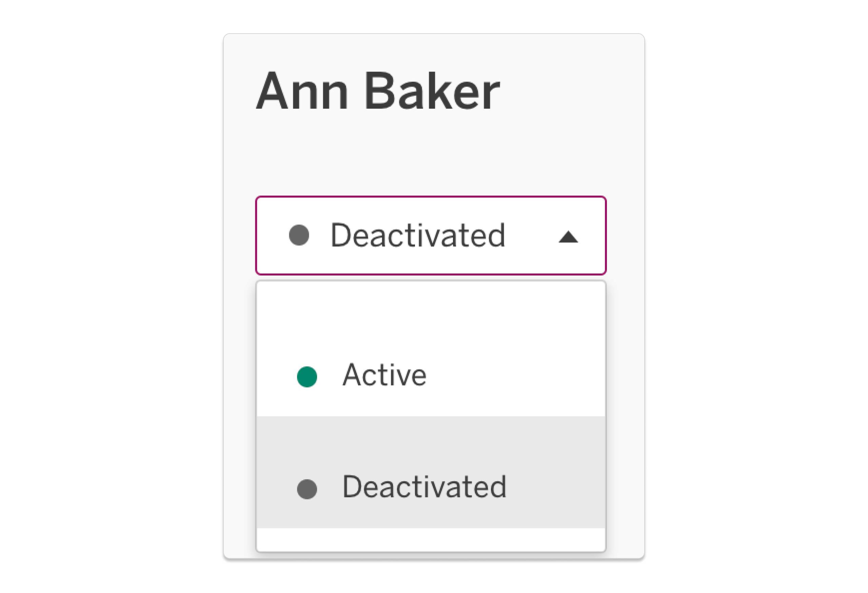Click the green Active status dot

tap(307, 376)
